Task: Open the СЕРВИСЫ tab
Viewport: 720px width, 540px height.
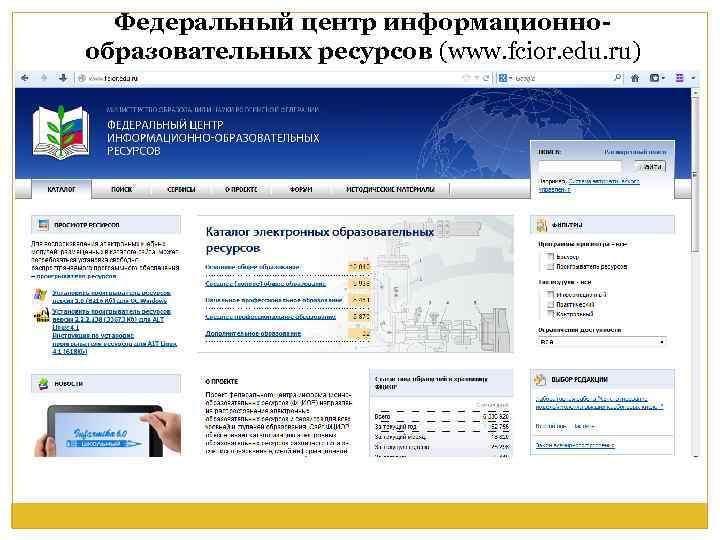Action: 181,189
